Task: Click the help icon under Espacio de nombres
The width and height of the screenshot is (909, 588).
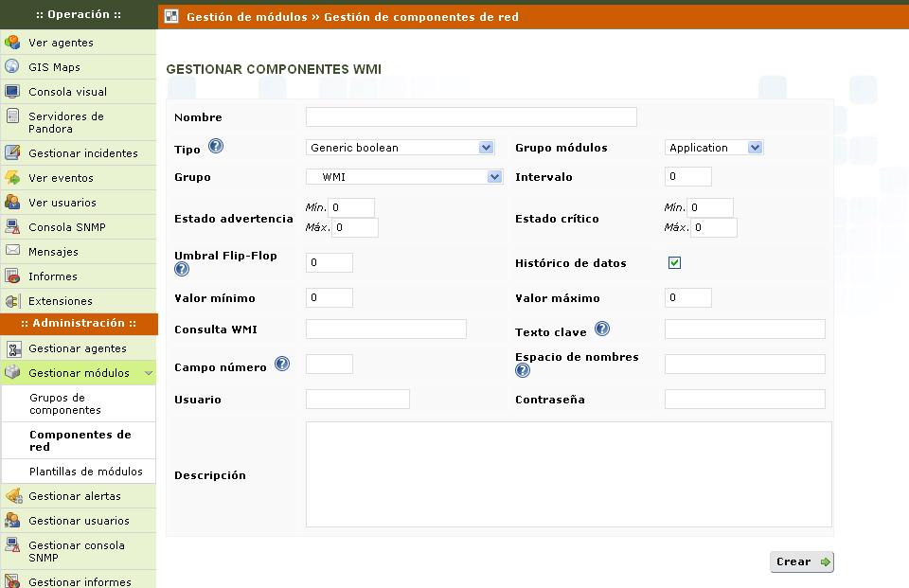Action: tap(523, 371)
